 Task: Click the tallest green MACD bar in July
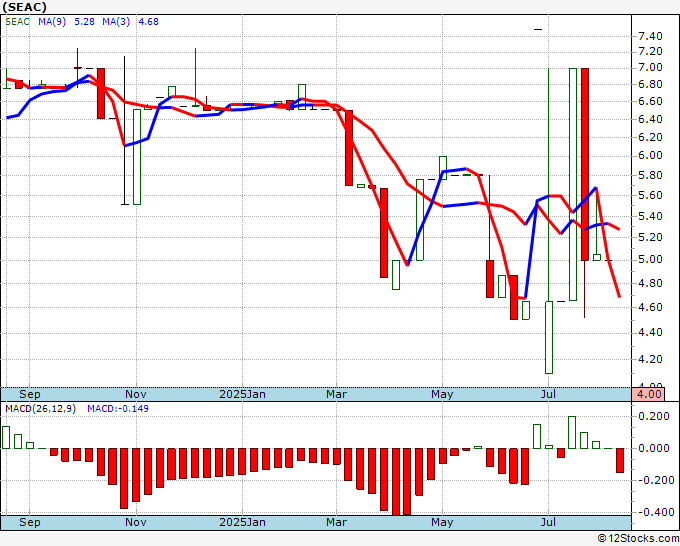(572, 432)
